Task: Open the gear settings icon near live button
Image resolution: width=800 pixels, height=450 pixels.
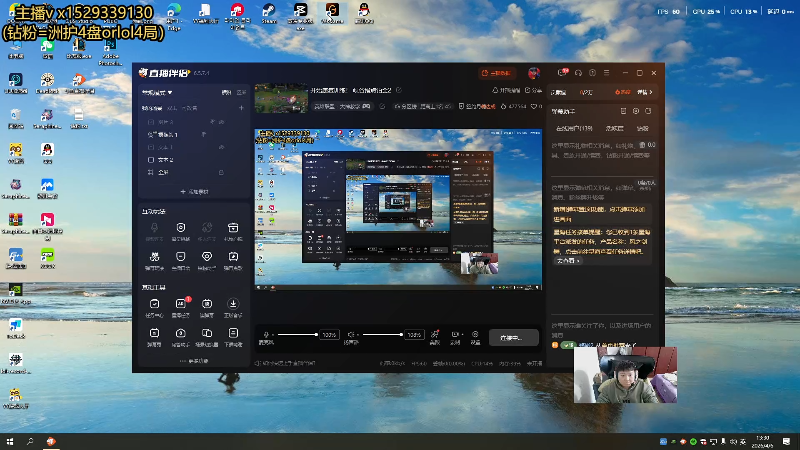Action: click(x=475, y=335)
